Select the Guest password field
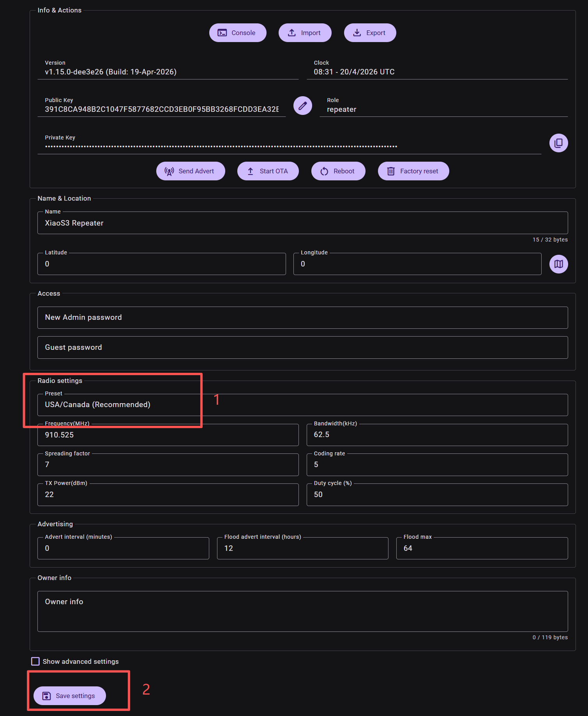The height and width of the screenshot is (716, 588). pos(302,347)
